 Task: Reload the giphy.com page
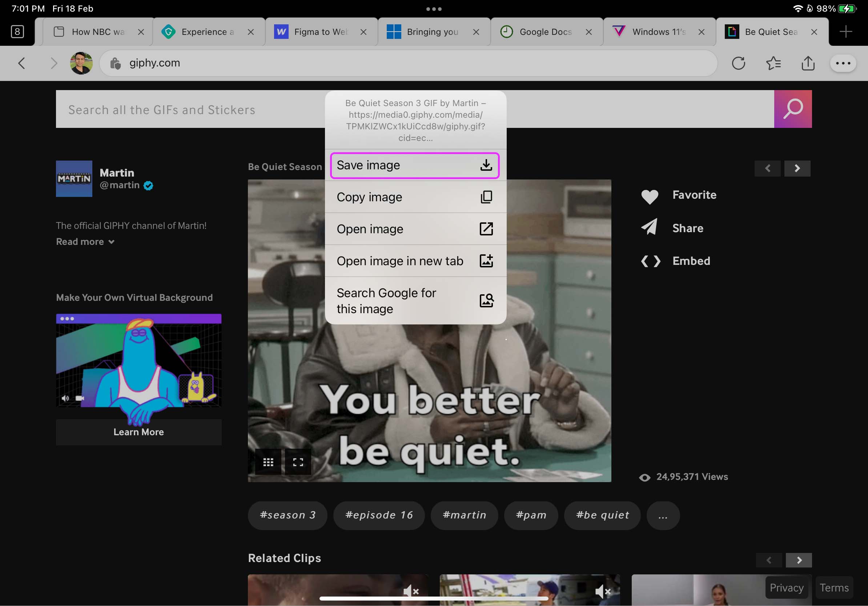738,63
